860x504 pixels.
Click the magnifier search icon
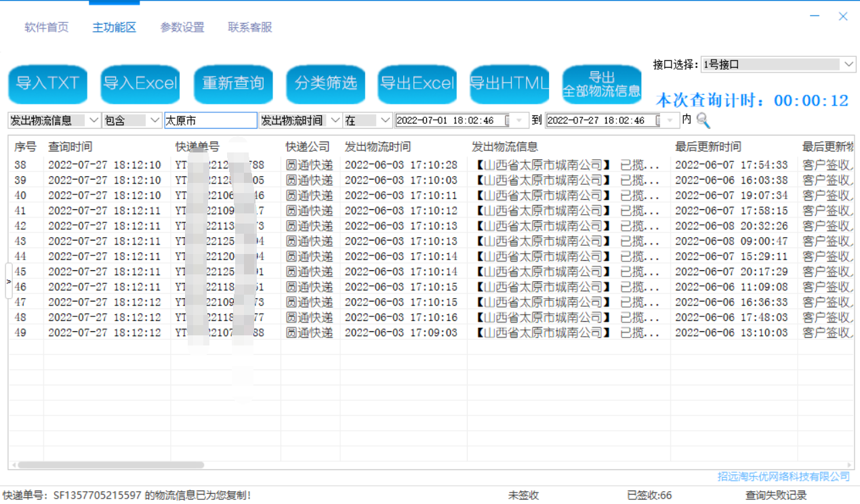(703, 121)
